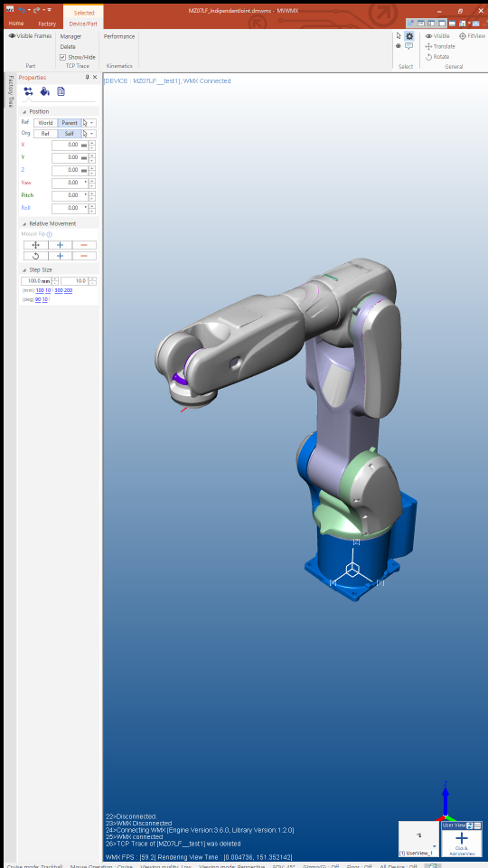Click the first layout icon in title toolbar
The image size is (488, 868).
(422, 24)
